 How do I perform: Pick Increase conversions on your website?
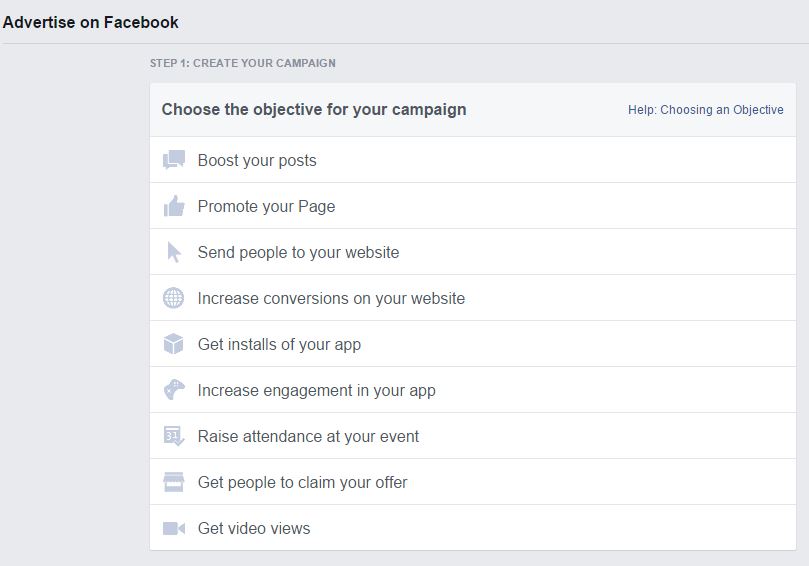tap(331, 298)
